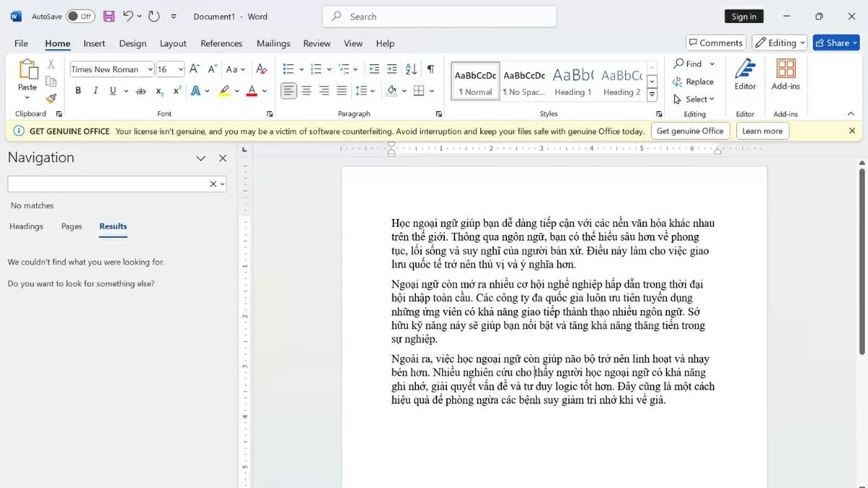Open the Pages tab in Navigation
Screen dimensions: 868x488
[72, 226]
